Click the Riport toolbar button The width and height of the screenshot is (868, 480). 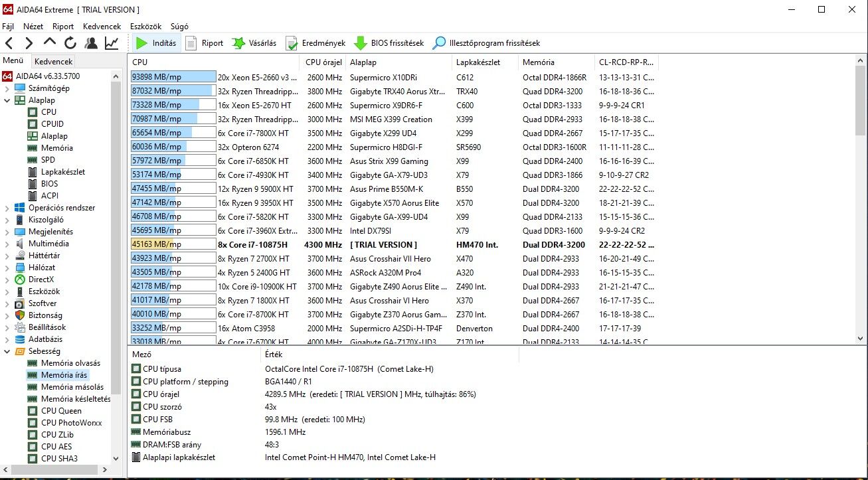(204, 43)
